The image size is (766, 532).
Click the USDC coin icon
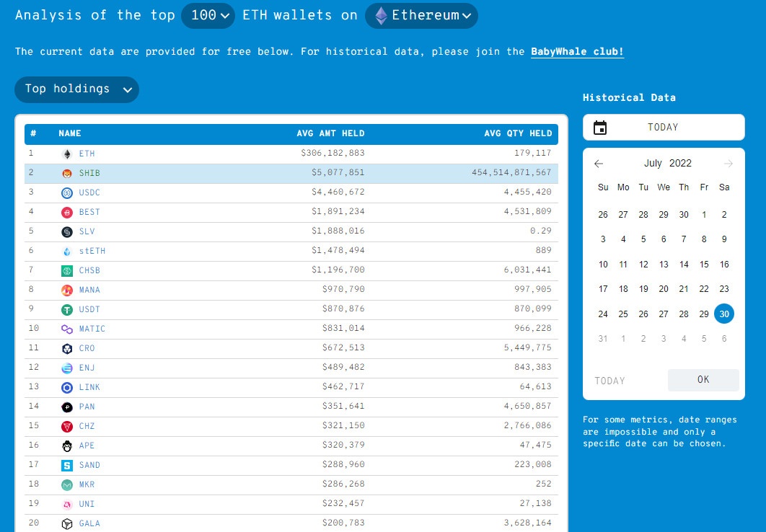pyautogui.click(x=67, y=192)
